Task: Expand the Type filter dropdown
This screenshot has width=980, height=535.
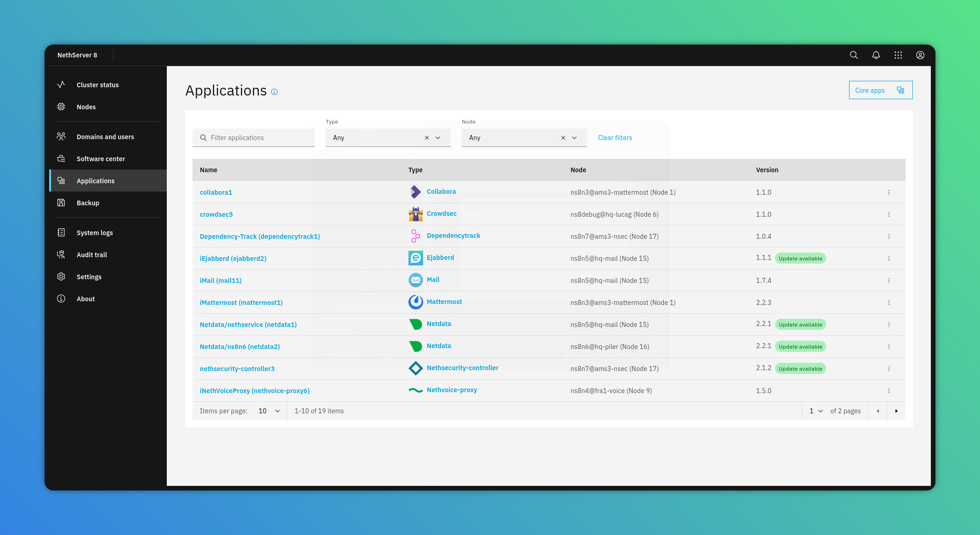Action: click(x=438, y=138)
